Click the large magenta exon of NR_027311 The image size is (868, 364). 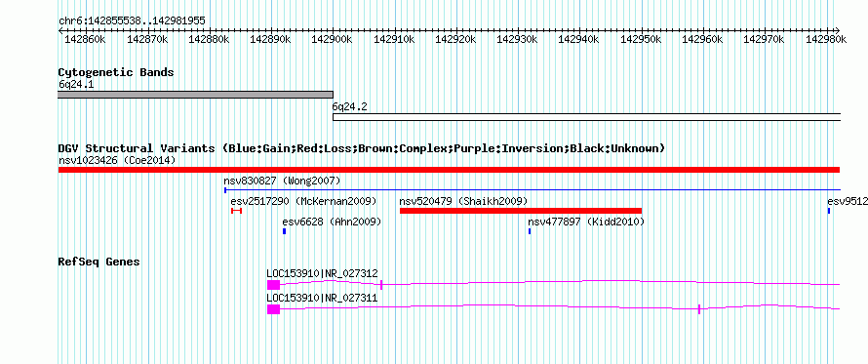coord(273,309)
